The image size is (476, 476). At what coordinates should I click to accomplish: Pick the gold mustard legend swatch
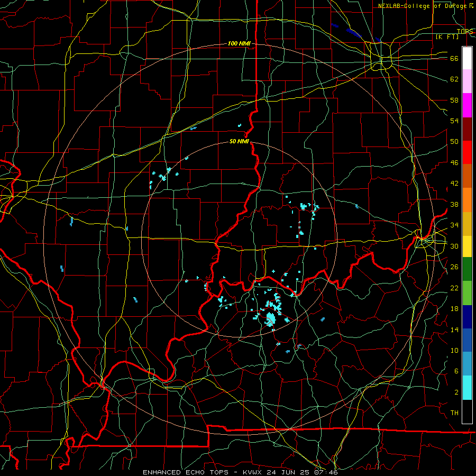[467, 223]
